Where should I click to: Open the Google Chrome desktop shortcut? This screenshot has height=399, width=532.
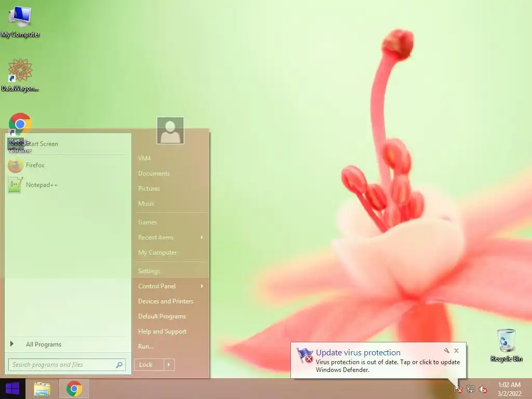20,132
